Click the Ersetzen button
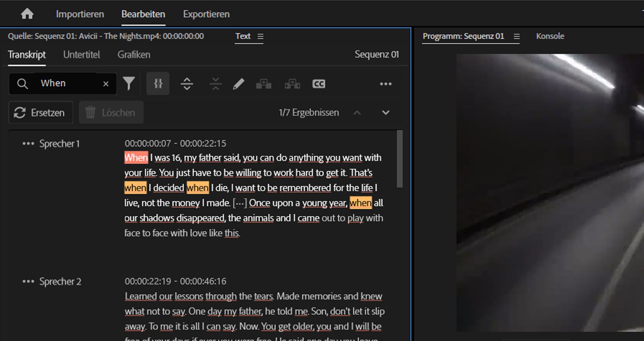The image size is (644, 341). tap(41, 113)
